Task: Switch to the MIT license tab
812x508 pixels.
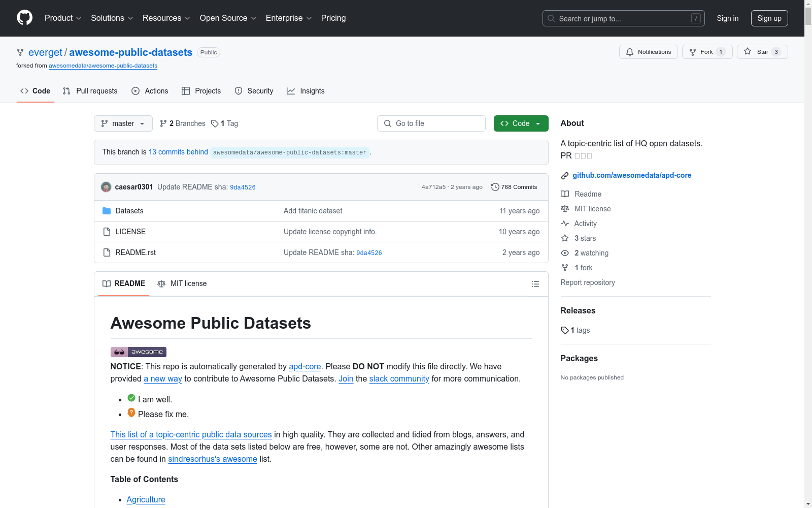Action: (182, 283)
